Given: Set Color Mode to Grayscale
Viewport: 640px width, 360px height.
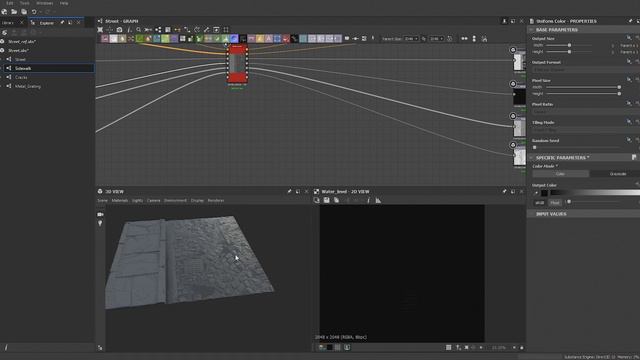Looking at the screenshot, I should pos(614,174).
